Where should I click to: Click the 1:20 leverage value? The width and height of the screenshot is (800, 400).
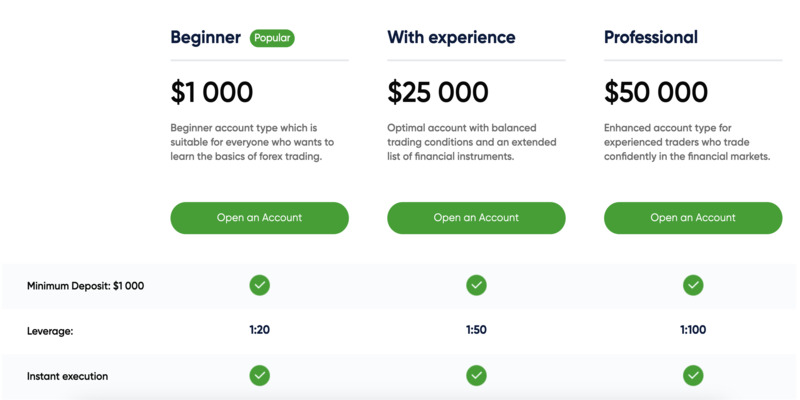tap(259, 330)
